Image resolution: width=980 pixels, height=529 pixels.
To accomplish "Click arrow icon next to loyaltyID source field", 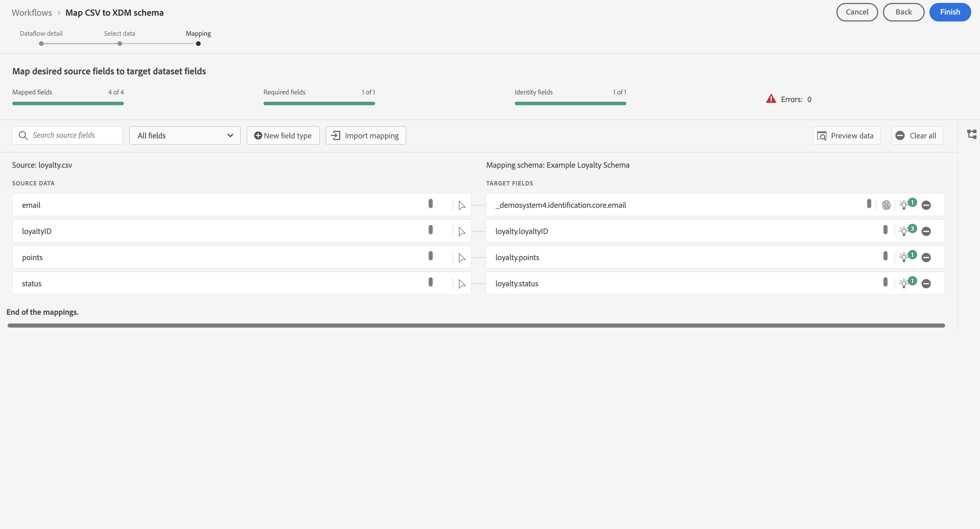I will coord(462,232).
